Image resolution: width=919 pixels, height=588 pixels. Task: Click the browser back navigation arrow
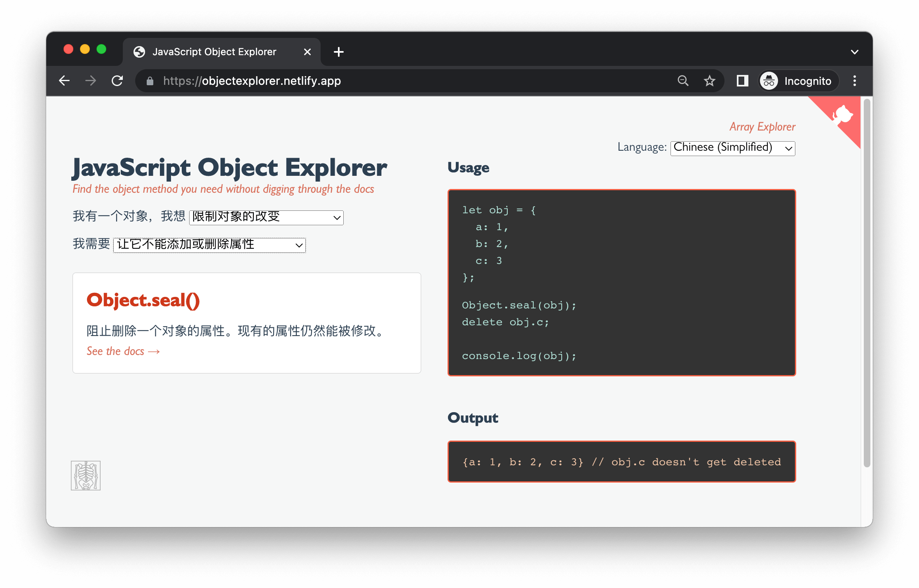tap(65, 82)
